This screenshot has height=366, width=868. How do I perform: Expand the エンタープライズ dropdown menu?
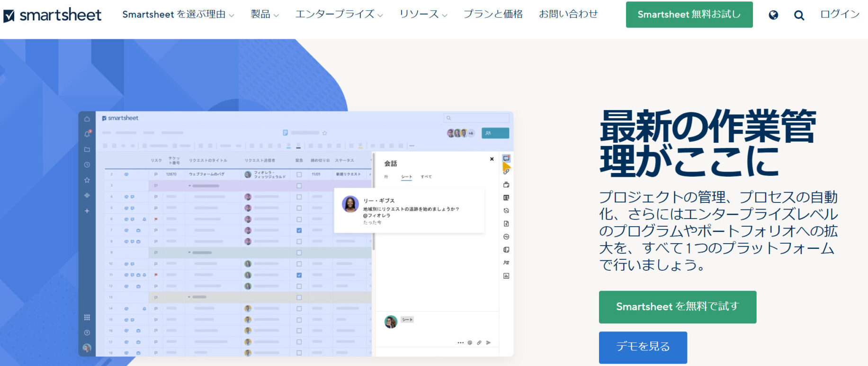click(x=339, y=15)
